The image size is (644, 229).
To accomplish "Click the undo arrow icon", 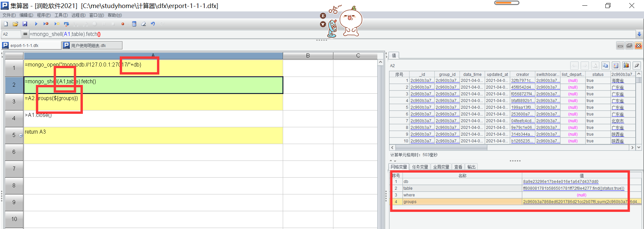I will coord(153,24).
